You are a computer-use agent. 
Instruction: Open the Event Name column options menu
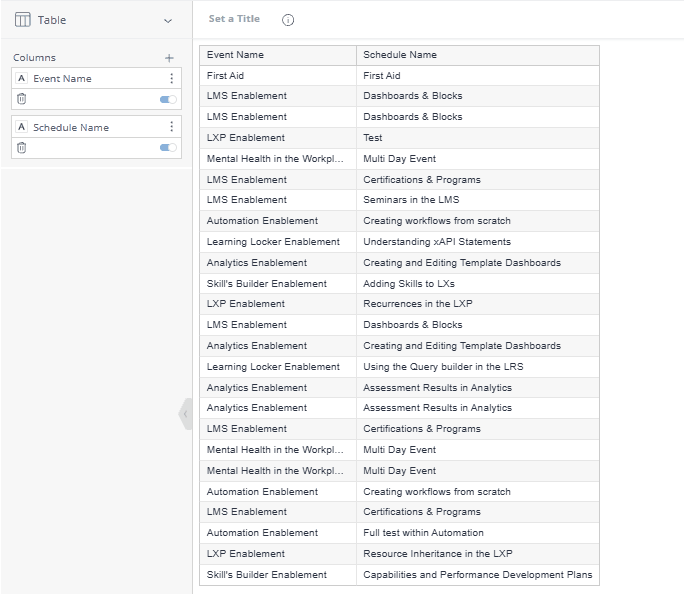[172, 78]
